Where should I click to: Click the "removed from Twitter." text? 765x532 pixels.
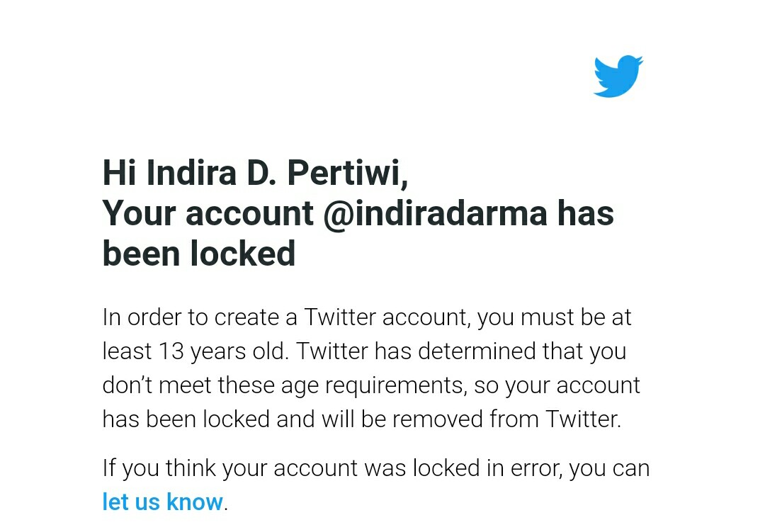[x=506, y=419]
